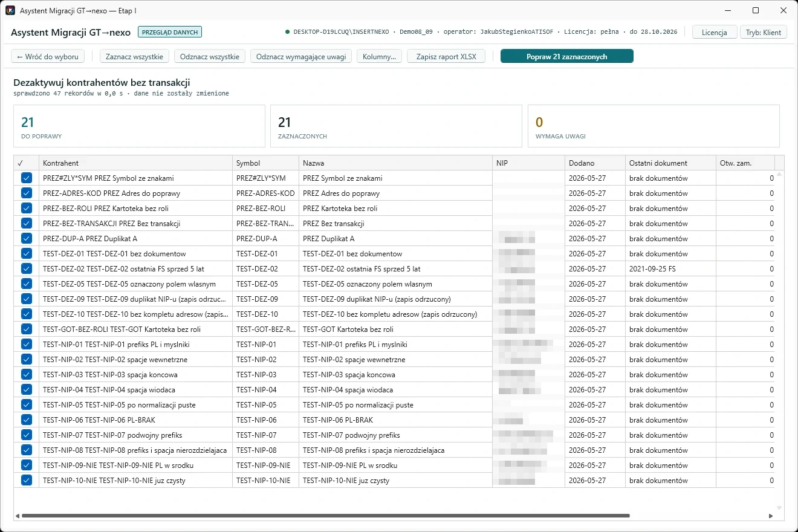The height and width of the screenshot is (532, 798).
Task: Open the Kolumny... column chooser
Action: pyautogui.click(x=379, y=56)
